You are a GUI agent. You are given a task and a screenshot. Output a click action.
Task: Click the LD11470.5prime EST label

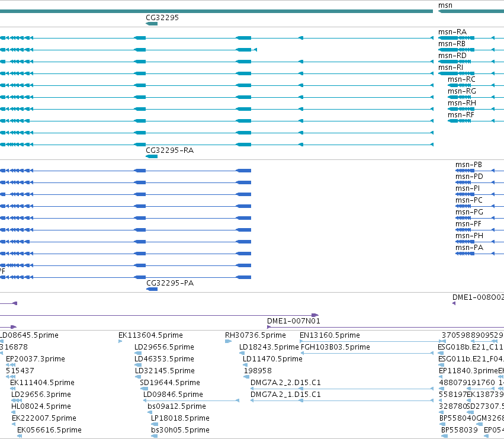(272, 359)
